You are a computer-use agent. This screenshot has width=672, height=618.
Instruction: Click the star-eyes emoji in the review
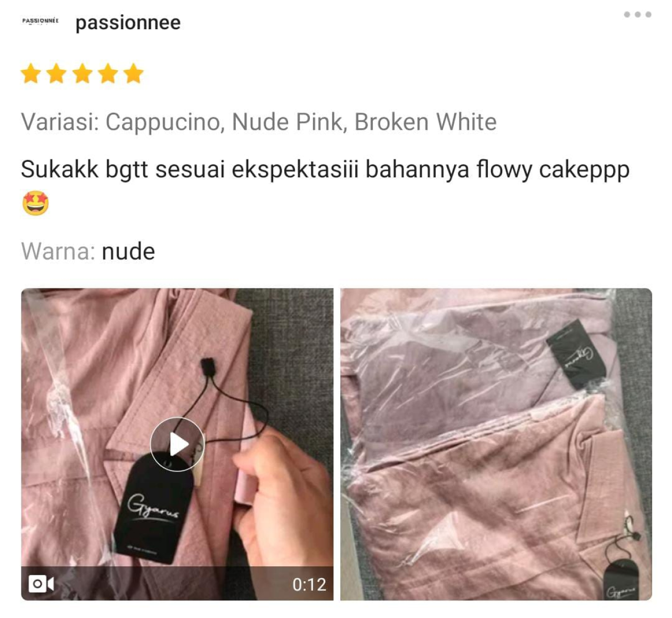pyautogui.click(x=35, y=203)
